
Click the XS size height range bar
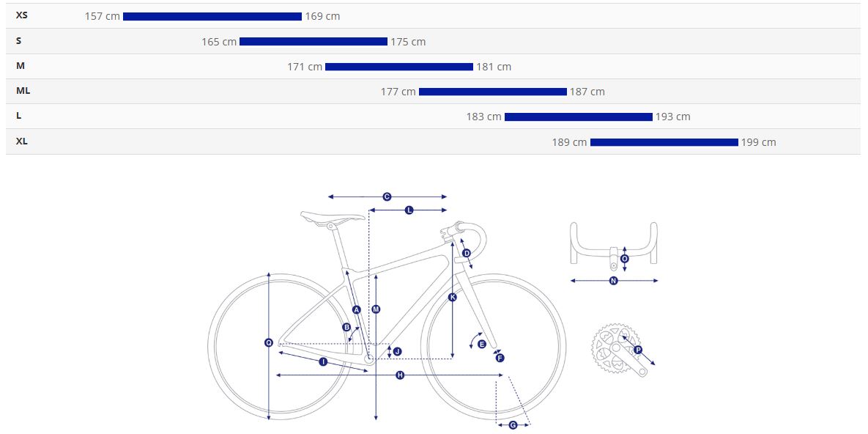tap(212, 16)
